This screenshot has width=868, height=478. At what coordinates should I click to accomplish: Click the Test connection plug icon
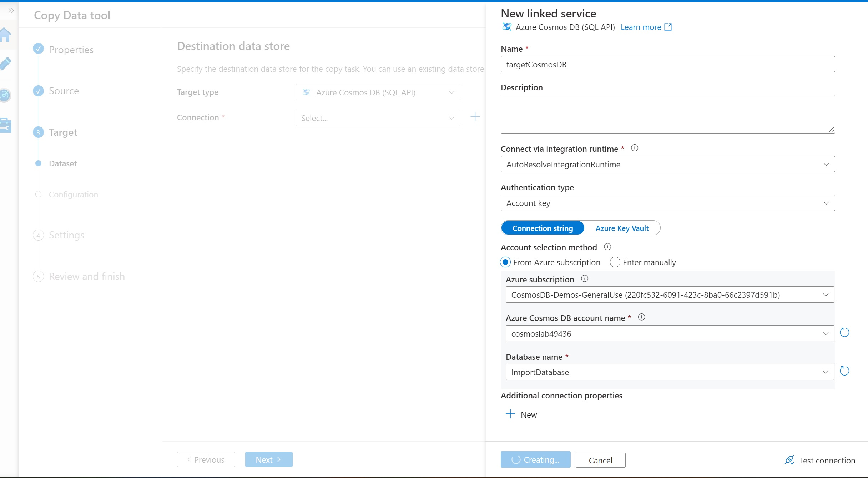(x=789, y=460)
